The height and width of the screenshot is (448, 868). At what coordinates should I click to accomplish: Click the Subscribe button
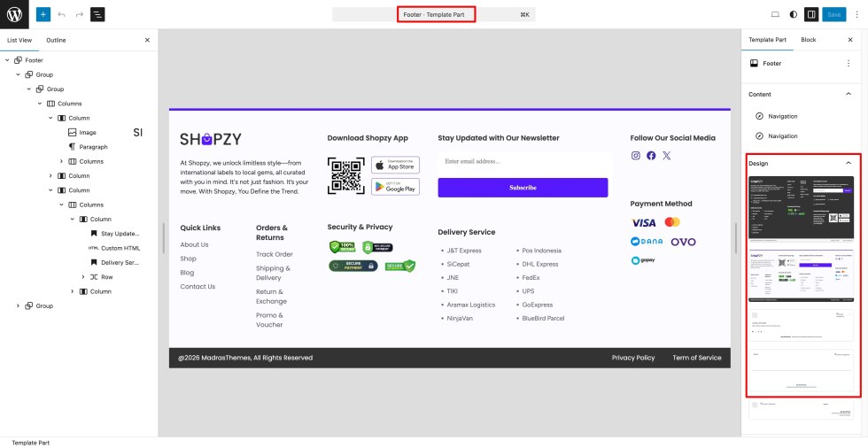pyautogui.click(x=523, y=188)
